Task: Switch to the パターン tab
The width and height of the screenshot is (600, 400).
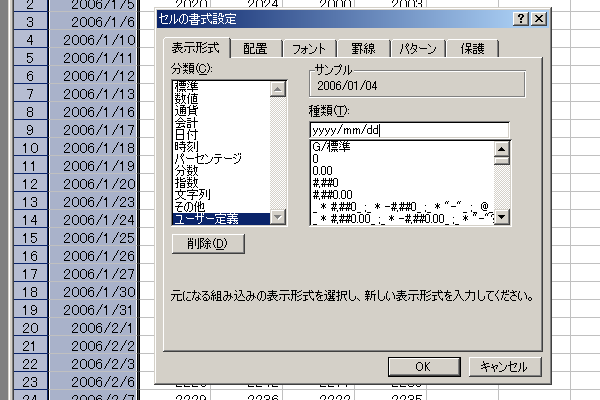Action: point(417,49)
